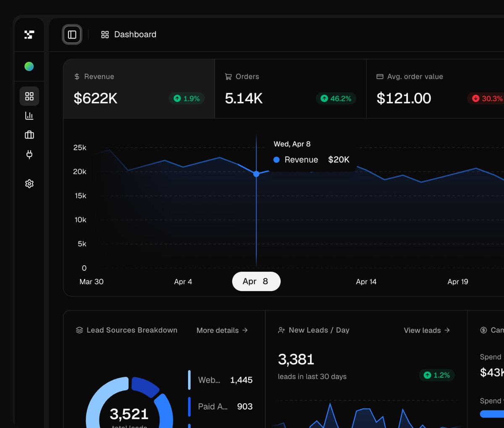The width and height of the screenshot is (504, 428).
Task: Click the highlighted Apr 8 axis label
Action: pyautogui.click(x=256, y=282)
